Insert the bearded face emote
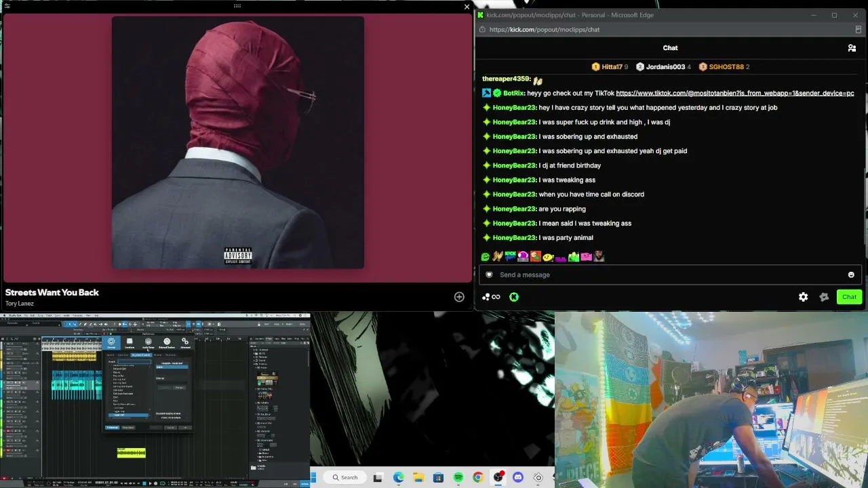Image resolution: width=868 pixels, height=488 pixels. (599, 257)
